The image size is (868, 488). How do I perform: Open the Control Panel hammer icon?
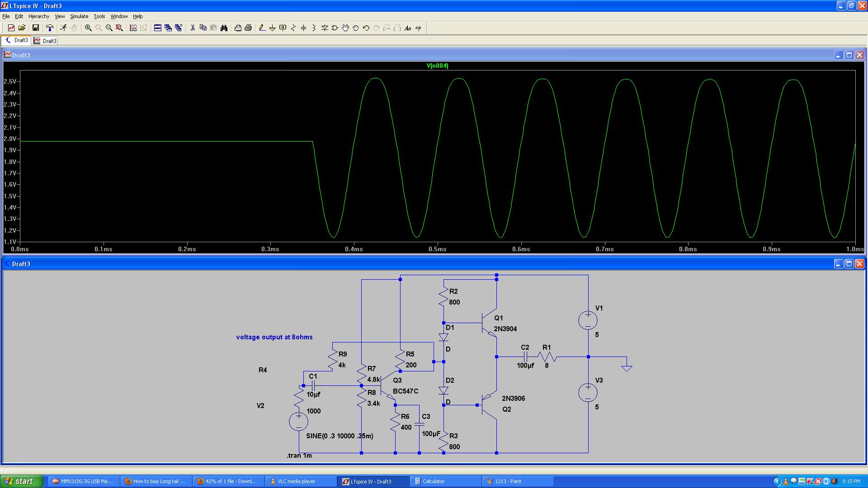(x=50, y=28)
